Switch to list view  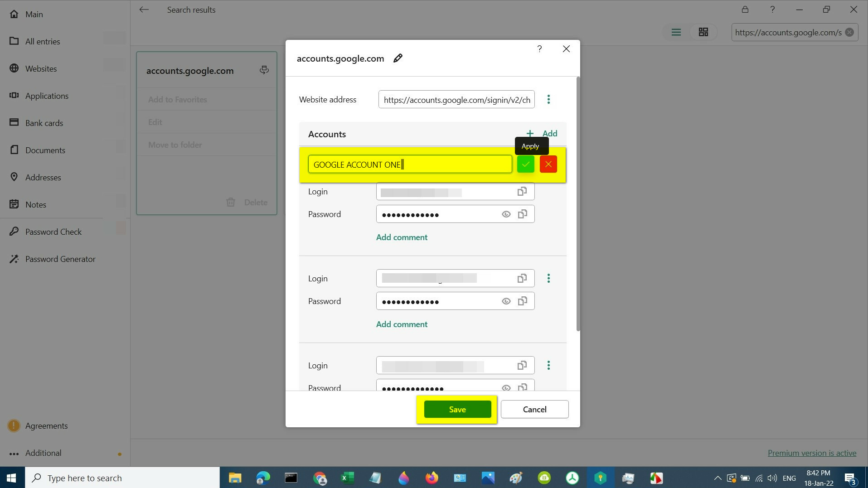(x=676, y=32)
